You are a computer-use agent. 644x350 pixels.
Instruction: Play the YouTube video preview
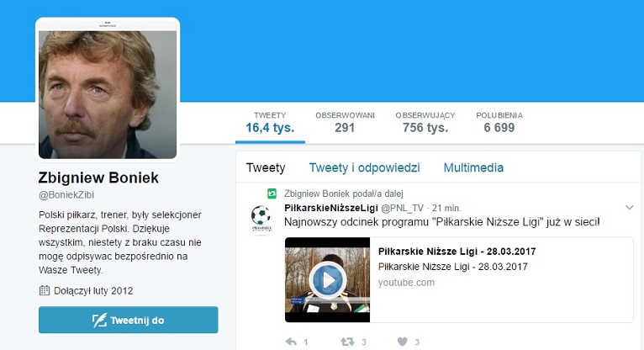[x=328, y=280]
